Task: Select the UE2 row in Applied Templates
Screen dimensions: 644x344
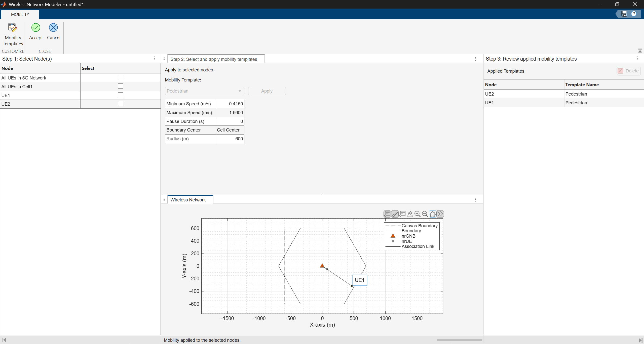Action: coord(564,94)
